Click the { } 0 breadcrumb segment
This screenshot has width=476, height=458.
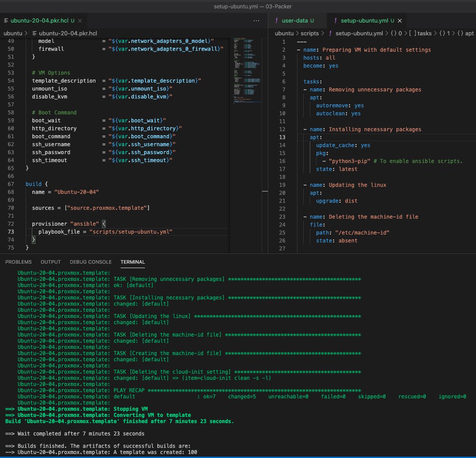396,34
